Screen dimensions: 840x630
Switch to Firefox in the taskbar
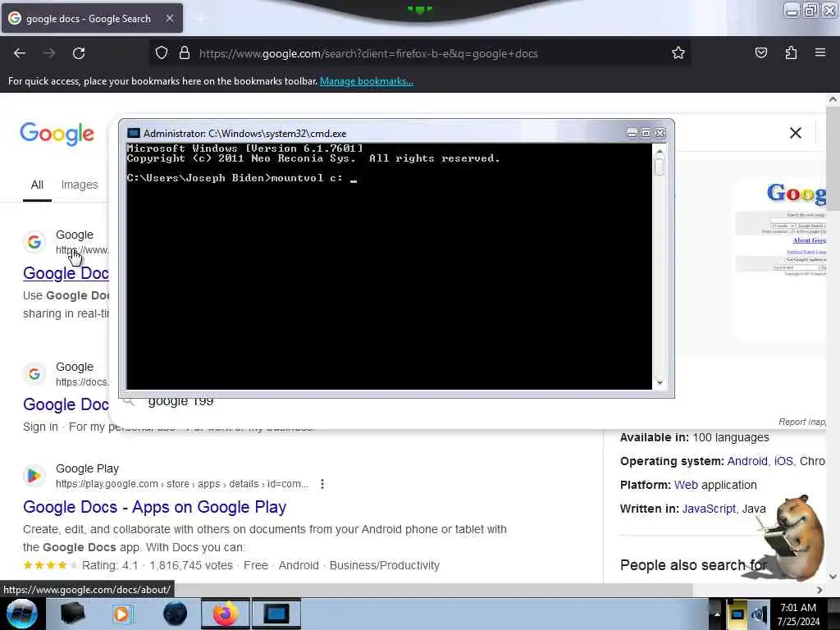(x=226, y=614)
